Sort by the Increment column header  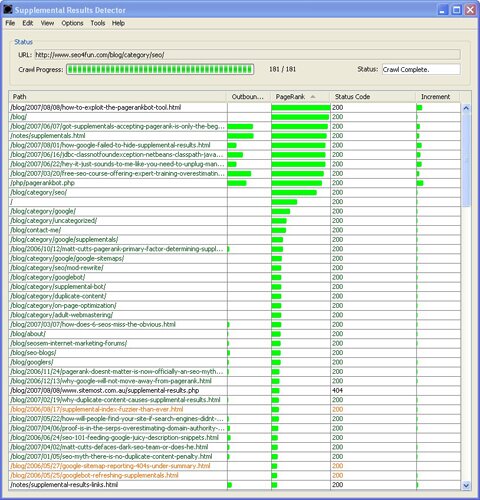tap(438, 97)
